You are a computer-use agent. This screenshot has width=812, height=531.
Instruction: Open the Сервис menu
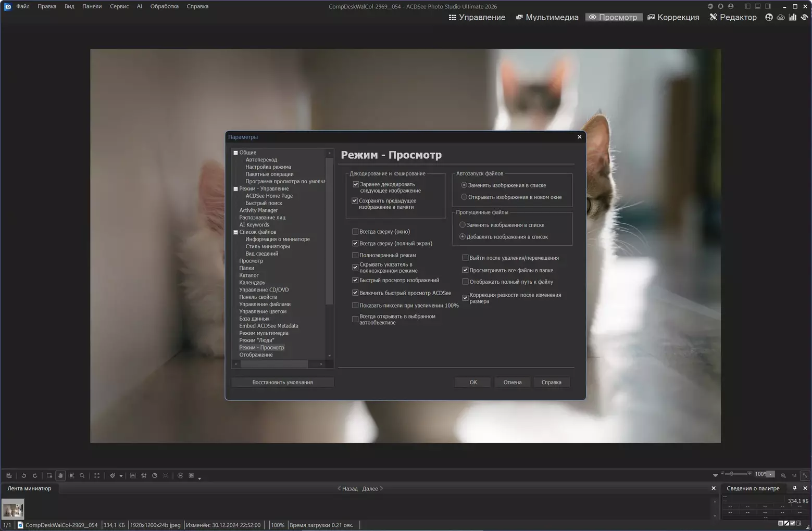(x=119, y=6)
